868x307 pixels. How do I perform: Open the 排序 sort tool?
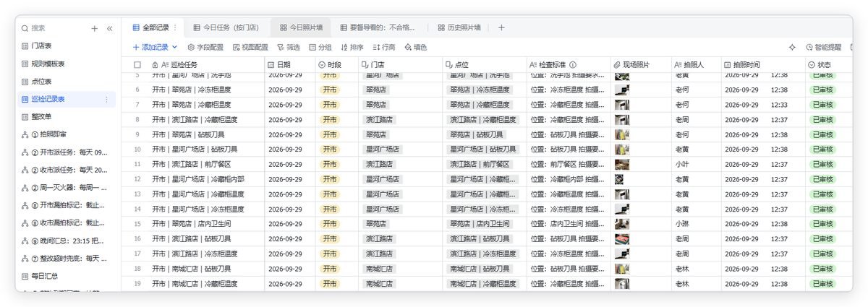pos(352,47)
